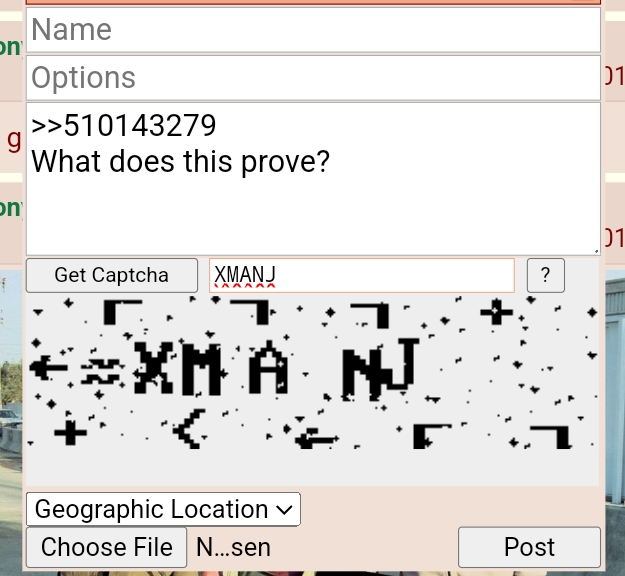Click the text 'What does this prove?'
The height and width of the screenshot is (576, 625).
tap(181, 162)
